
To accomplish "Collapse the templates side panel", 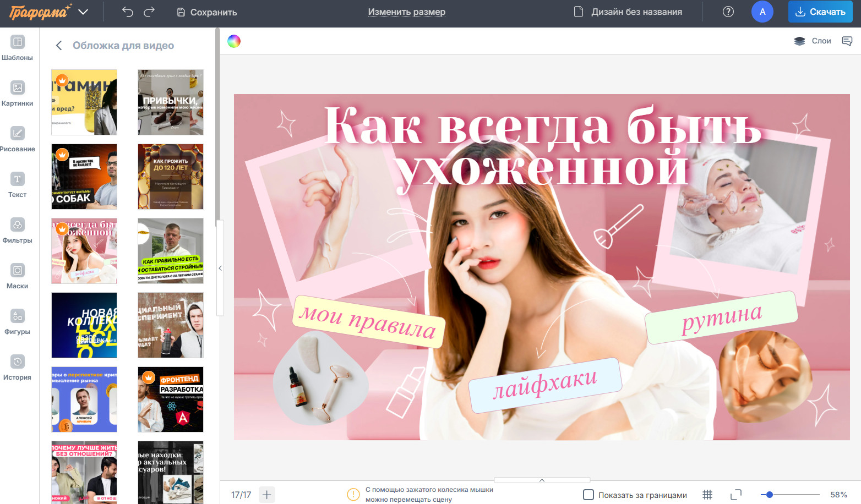I will 220,268.
